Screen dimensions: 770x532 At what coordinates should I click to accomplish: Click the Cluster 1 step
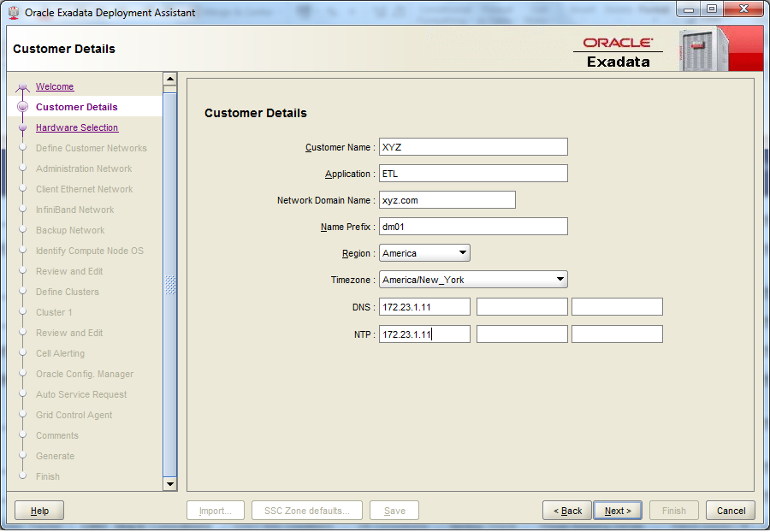point(54,313)
